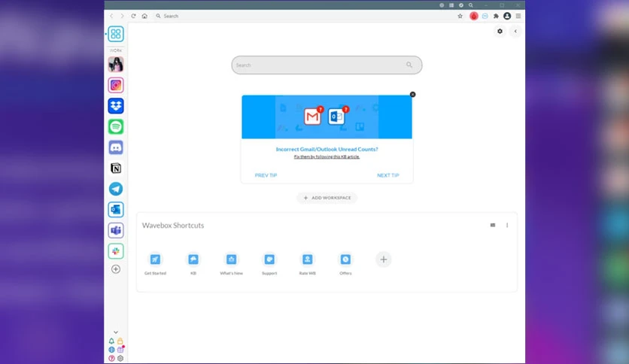Open the Wavebox dashboard grid icon
The image size is (629, 364).
116,34
